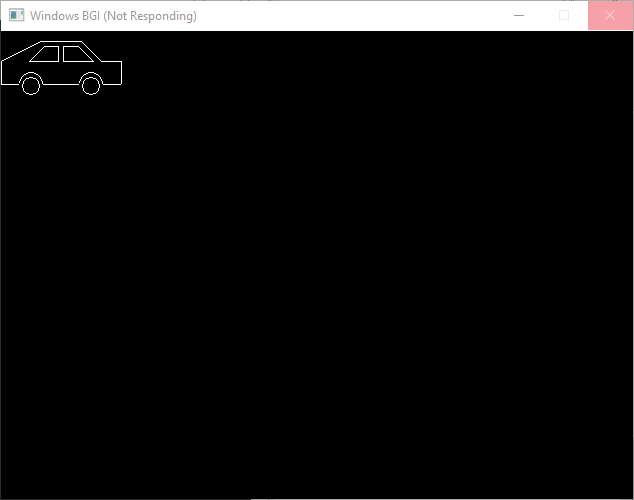Click the car's rear wheel circle
This screenshot has width=634, height=500.
[x=31, y=86]
